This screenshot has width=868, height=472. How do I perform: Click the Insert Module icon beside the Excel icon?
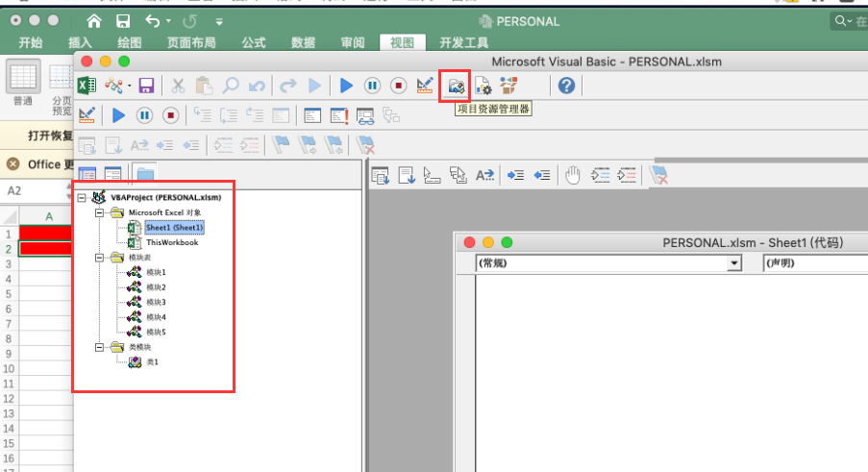pyautogui.click(x=113, y=86)
